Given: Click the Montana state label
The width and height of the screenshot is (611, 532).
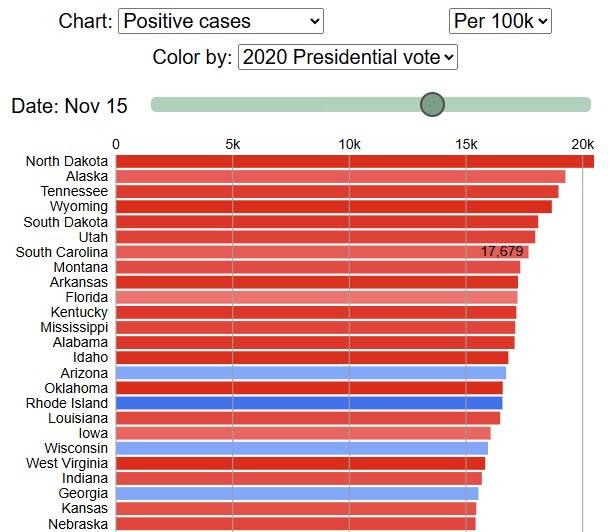Looking at the screenshot, I should (80, 267).
